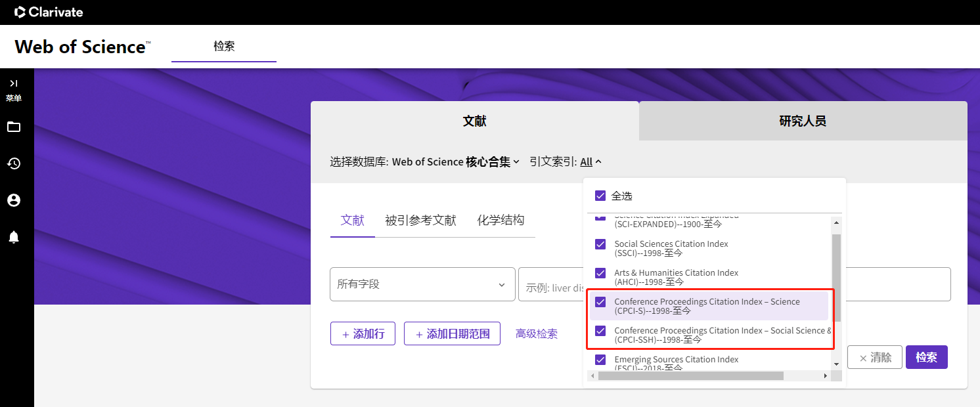Select the 被引参考文献 sub-tab
Image resolution: width=980 pixels, height=407 pixels.
(420, 221)
